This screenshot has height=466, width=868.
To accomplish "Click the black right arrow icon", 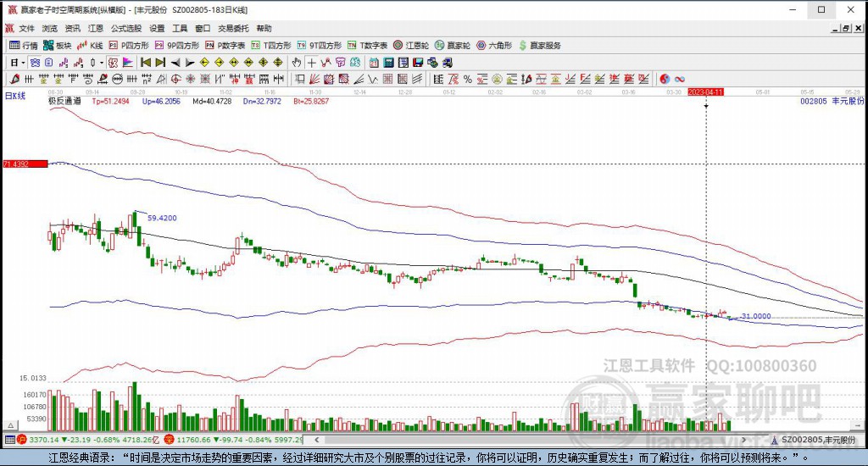I will point(190,63).
